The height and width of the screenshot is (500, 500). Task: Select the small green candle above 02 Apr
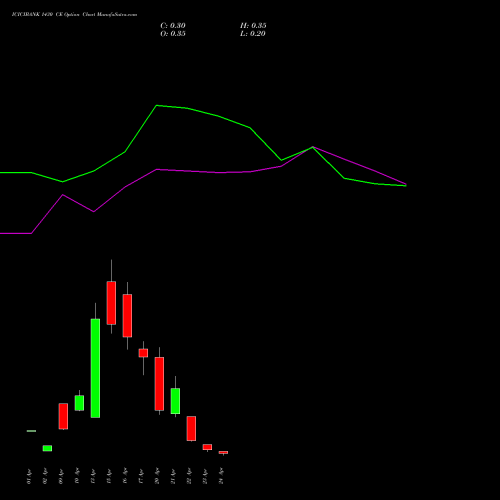pyautogui.click(x=47, y=448)
